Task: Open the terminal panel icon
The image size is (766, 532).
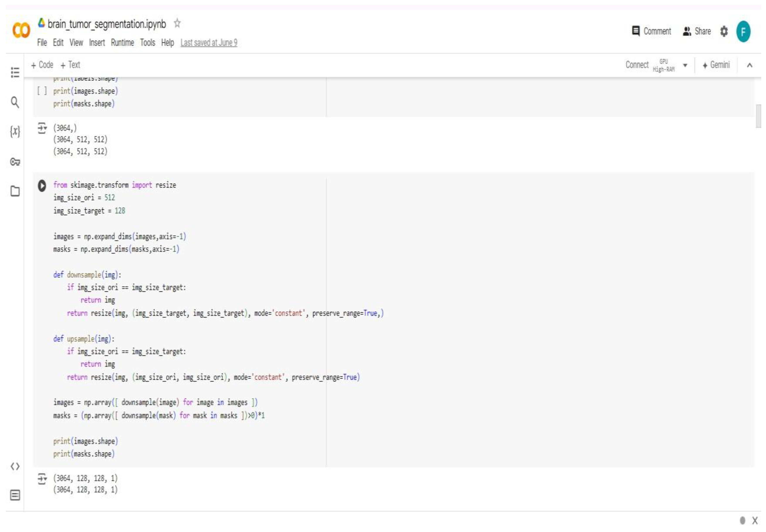Action: point(15,495)
